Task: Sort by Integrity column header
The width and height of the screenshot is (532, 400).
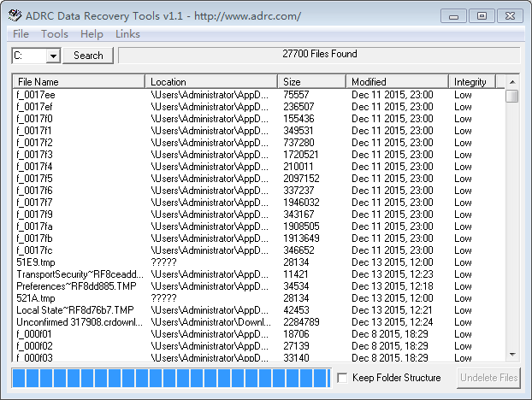Action: point(472,82)
